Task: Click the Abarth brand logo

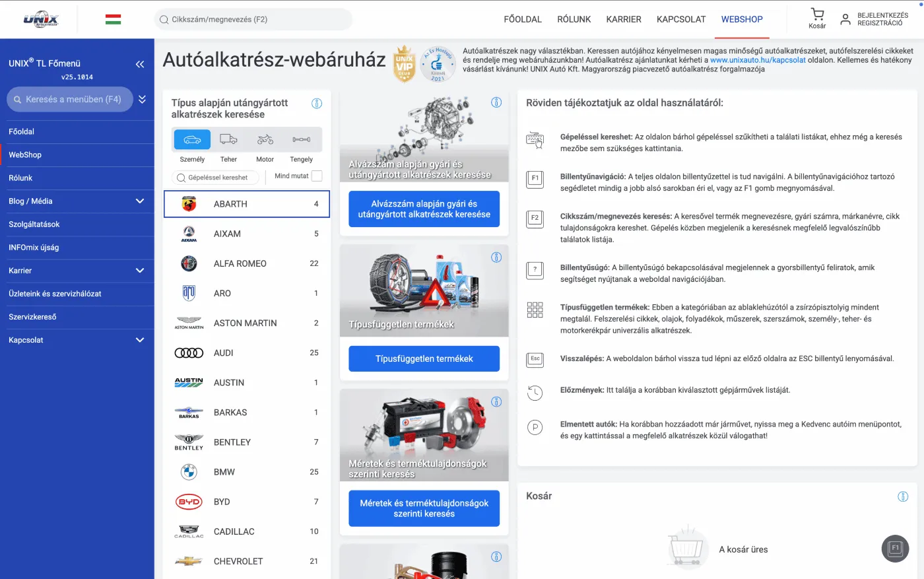Action: point(189,204)
